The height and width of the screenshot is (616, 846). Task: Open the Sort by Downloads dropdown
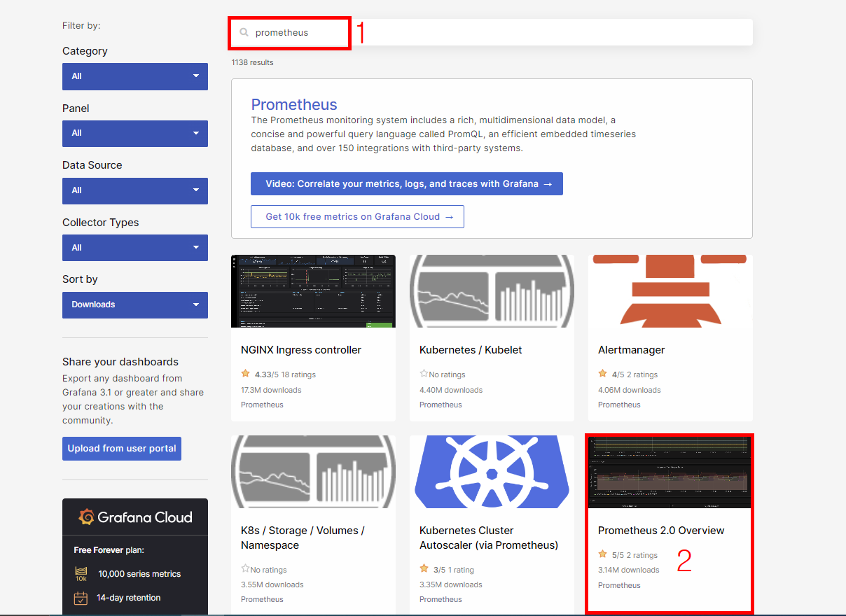pyautogui.click(x=135, y=304)
